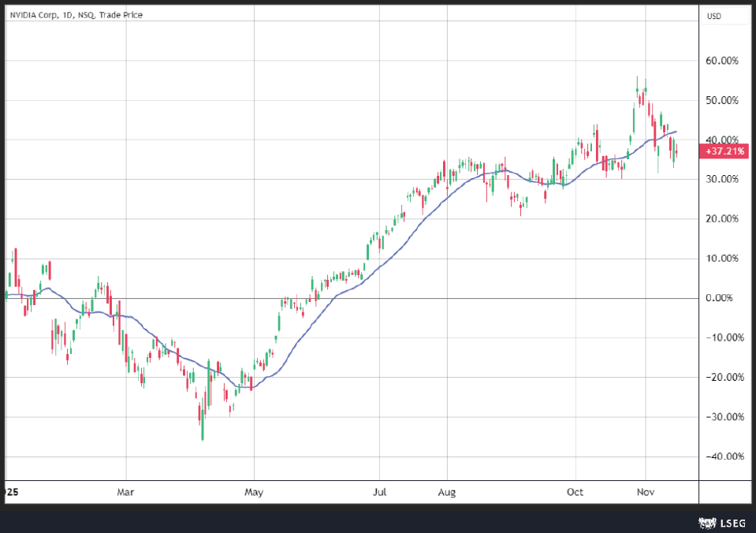Click the Nov date axis label

646,492
